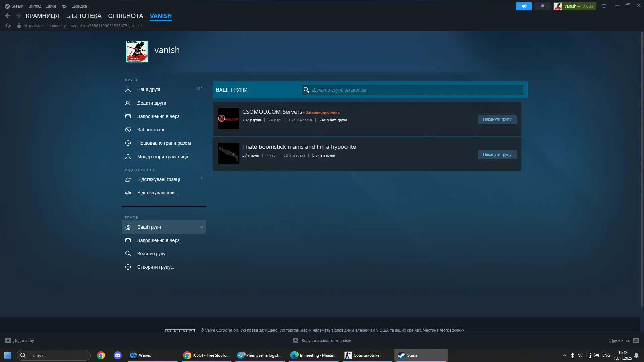Image resolution: width=644 pixels, height=362 pixels.
Task: Open the Friends & Chat icon at the bottom right
Action: pyautogui.click(x=636, y=340)
